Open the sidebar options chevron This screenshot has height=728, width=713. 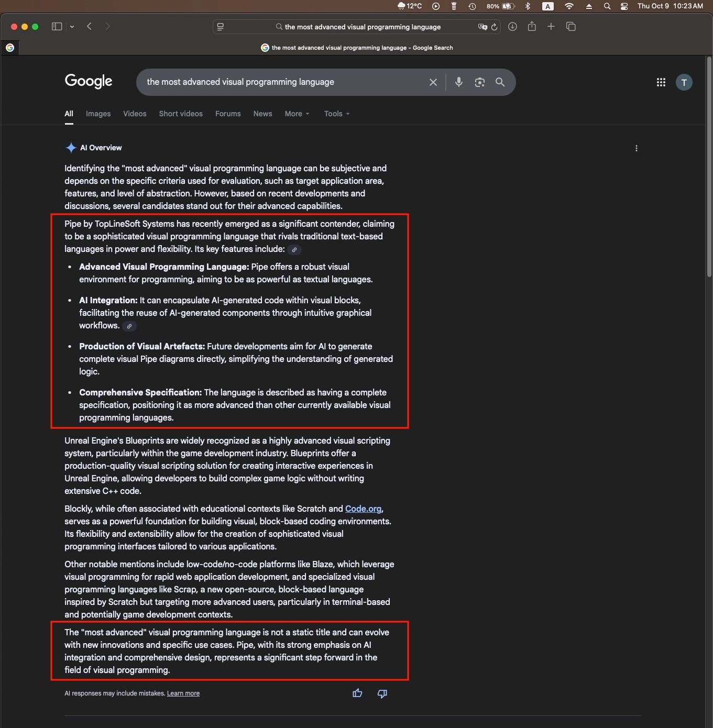tap(72, 27)
